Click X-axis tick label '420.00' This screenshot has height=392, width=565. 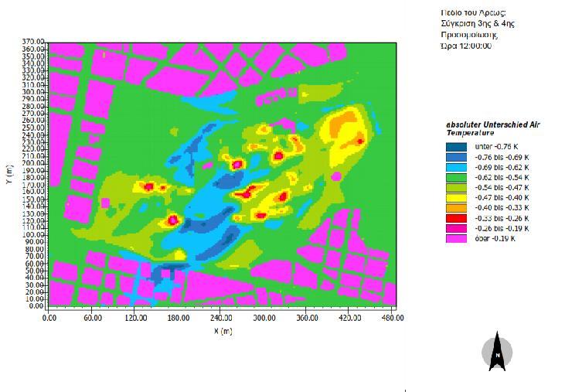point(350,318)
